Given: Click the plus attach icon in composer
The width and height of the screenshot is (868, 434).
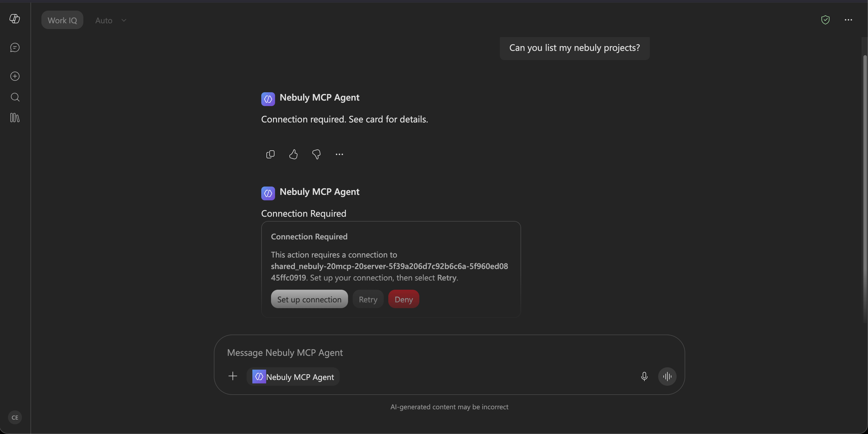Looking at the screenshot, I should pyautogui.click(x=233, y=376).
